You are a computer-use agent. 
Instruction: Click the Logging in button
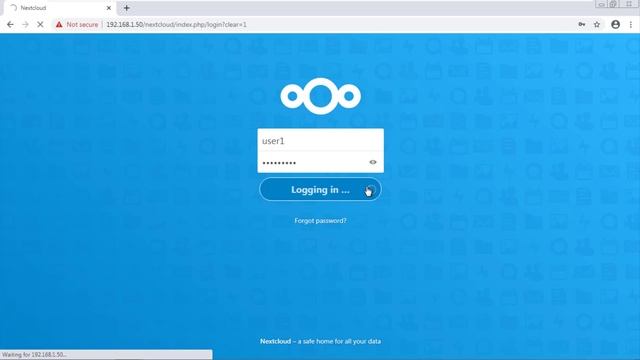click(x=320, y=189)
